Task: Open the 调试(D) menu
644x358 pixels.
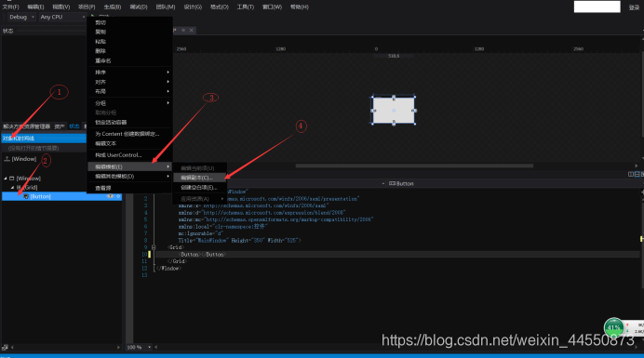Action: pos(139,7)
